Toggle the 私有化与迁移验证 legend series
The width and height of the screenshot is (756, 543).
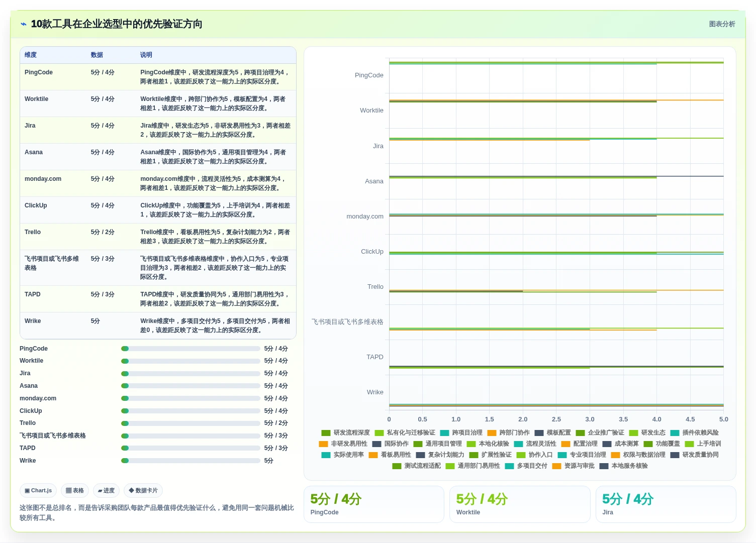coord(405,432)
